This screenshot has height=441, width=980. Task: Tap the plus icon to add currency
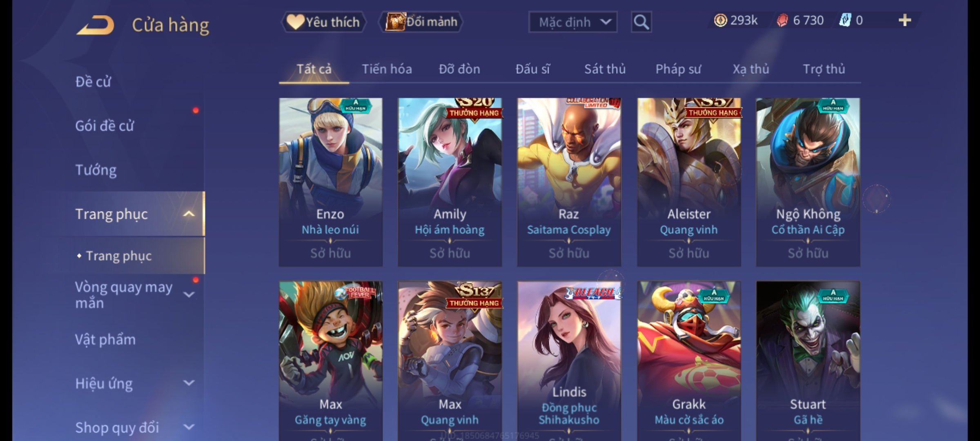[905, 20]
